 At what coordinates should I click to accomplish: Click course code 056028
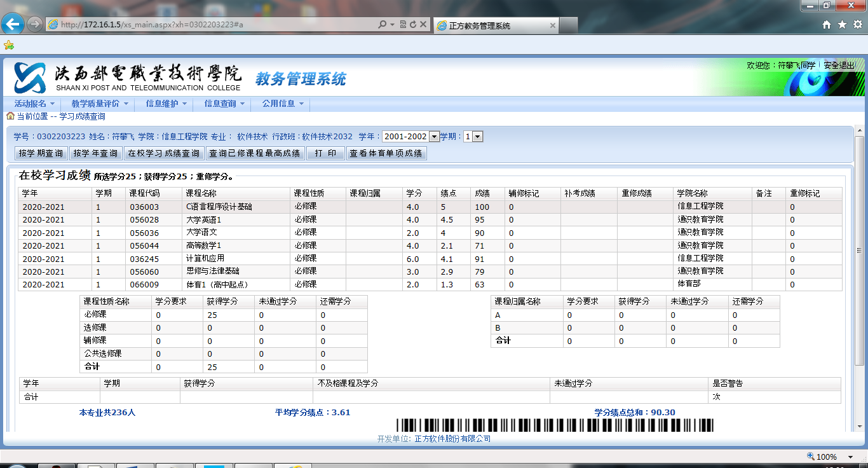144,220
